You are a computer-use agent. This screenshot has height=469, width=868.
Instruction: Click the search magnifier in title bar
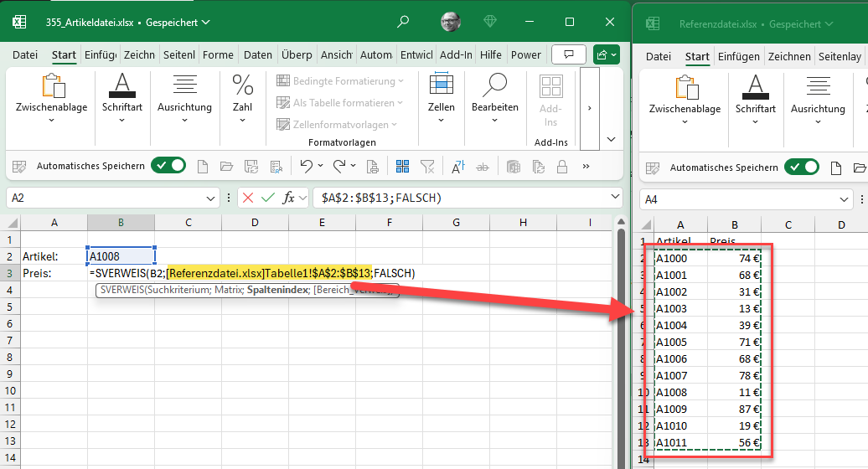click(403, 22)
